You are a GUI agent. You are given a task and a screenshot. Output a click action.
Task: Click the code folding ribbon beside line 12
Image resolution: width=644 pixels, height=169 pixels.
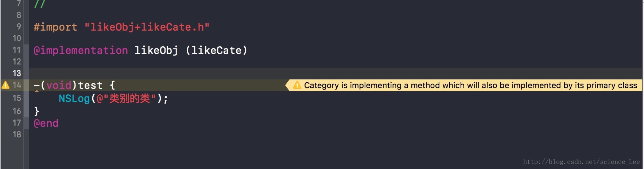pyautogui.click(x=26, y=62)
